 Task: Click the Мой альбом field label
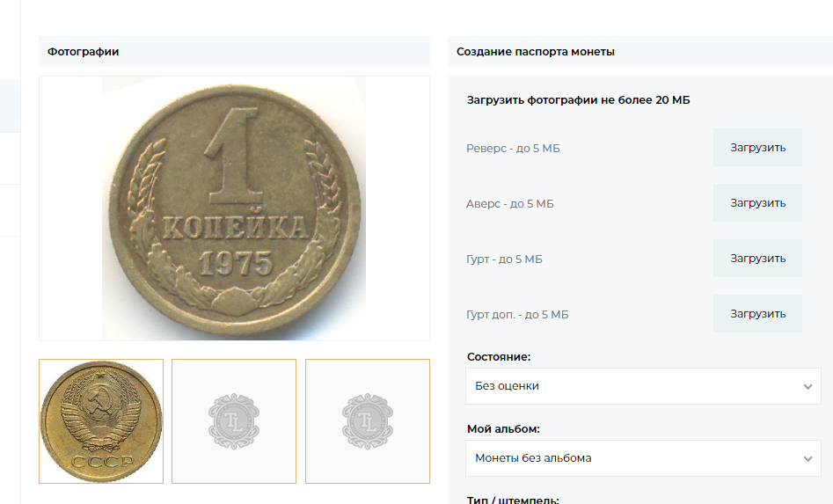(503, 429)
